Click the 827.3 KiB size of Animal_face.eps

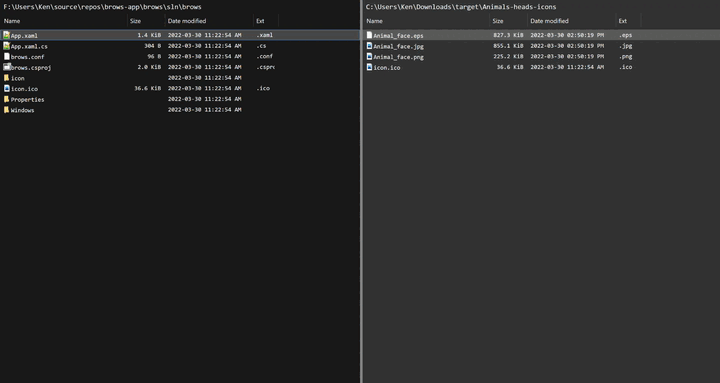pyautogui.click(x=508, y=35)
